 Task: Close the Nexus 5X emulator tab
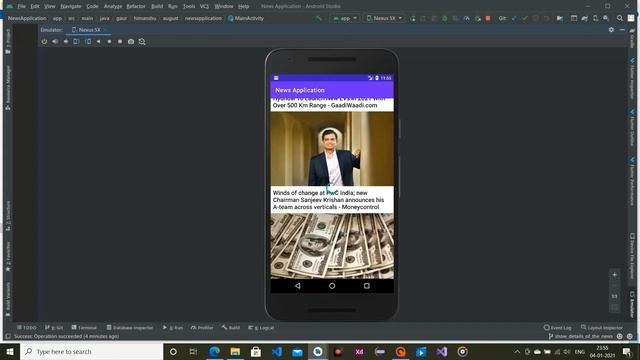[x=105, y=30]
